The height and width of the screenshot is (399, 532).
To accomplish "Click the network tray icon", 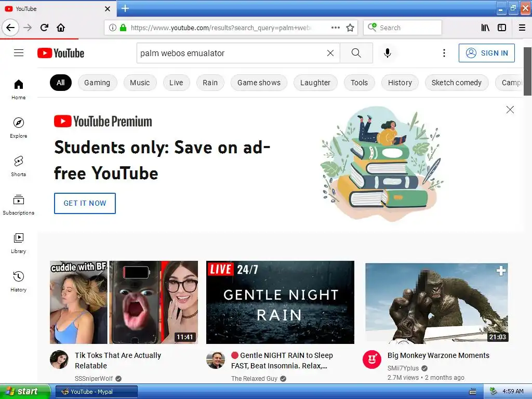I will (x=494, y=392).
